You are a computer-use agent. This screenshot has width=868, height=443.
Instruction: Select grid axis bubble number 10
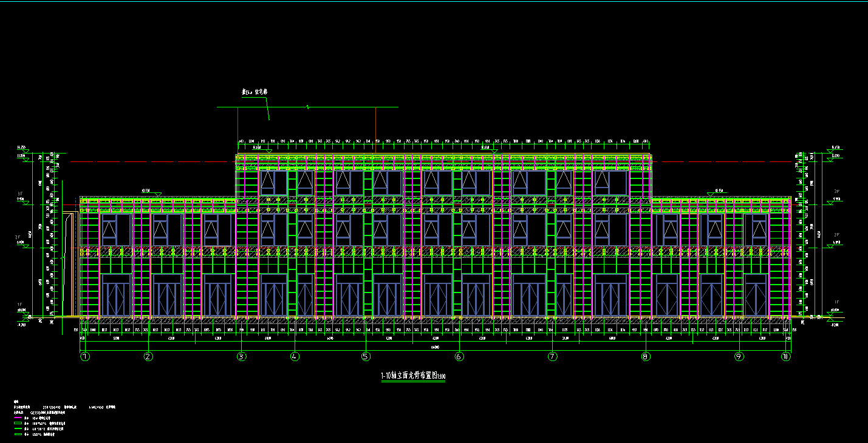(786, 357)
